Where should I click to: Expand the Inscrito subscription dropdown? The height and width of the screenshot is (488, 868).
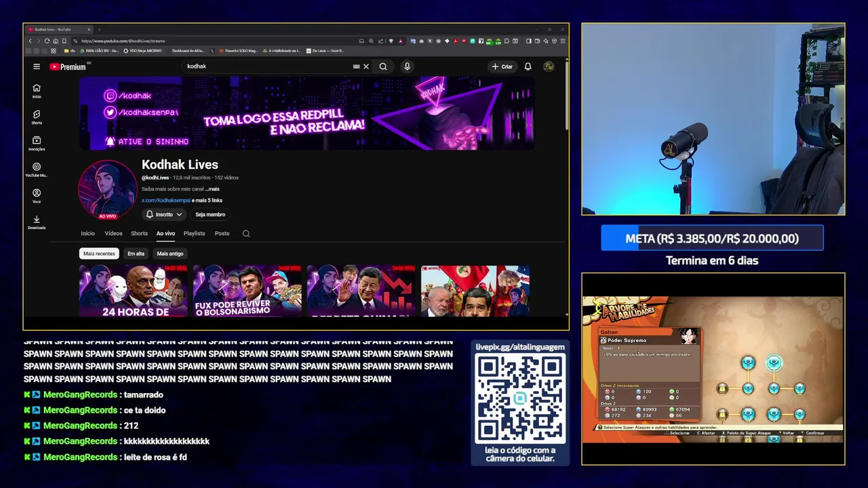tap(165, 214)
